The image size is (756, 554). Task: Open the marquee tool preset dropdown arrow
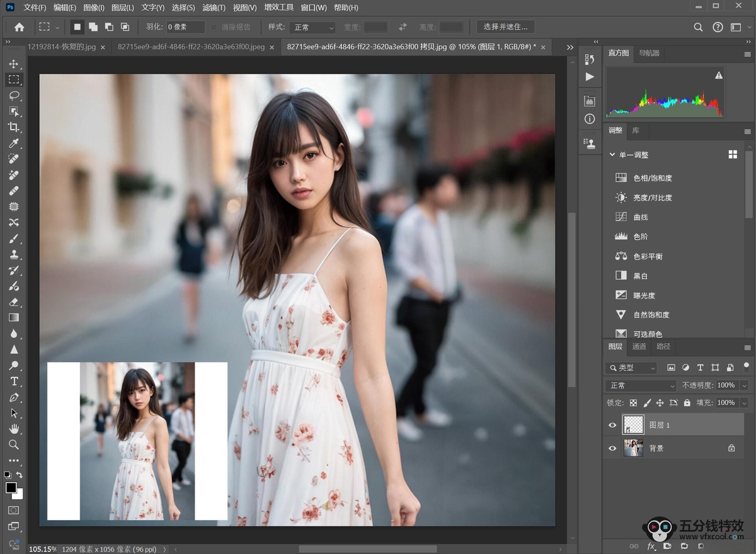pyautogui.click(x=58, y=27)
